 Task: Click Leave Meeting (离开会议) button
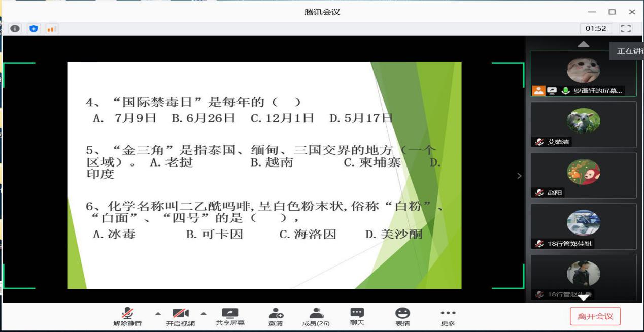pyautogui.click(x=595, y=316)
